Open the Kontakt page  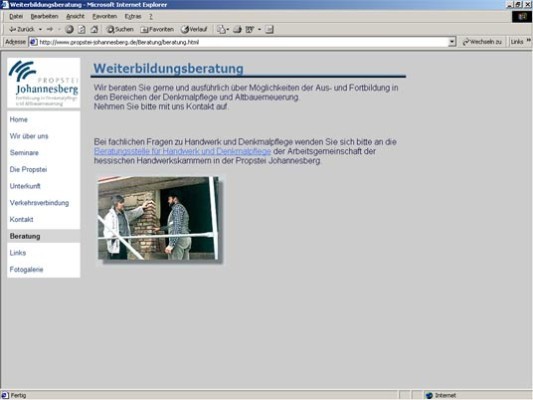21,220
